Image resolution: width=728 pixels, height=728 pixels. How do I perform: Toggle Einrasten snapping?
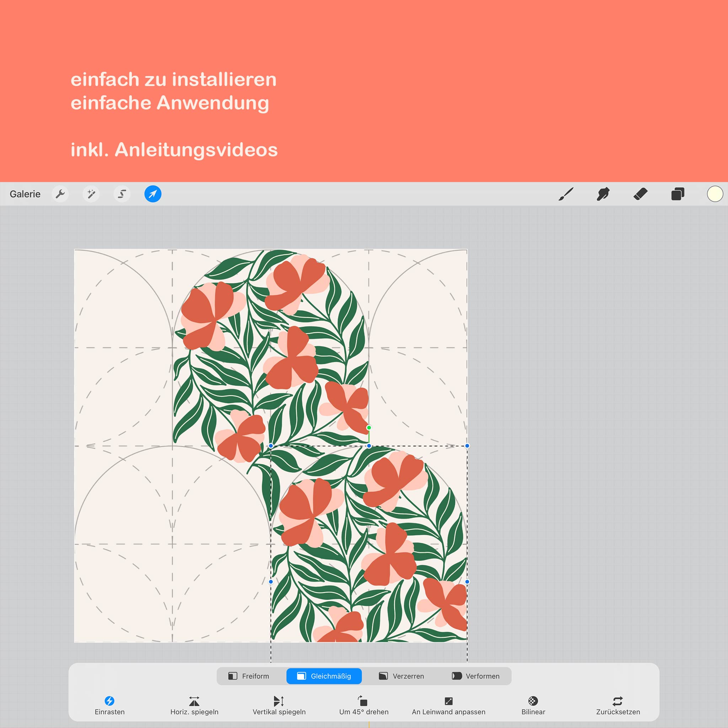pos(109,705)
